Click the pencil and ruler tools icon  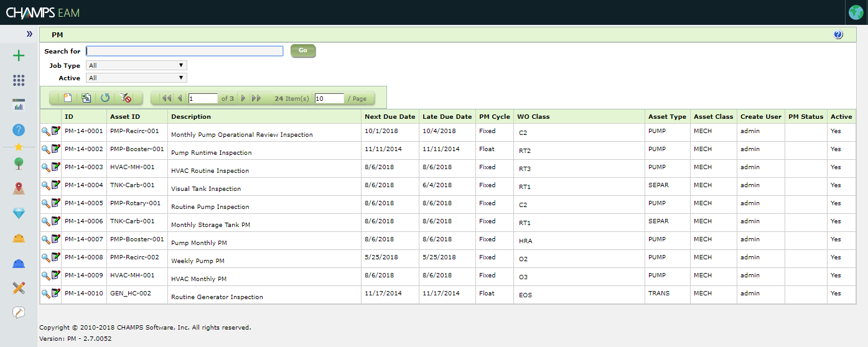[19, 287]
